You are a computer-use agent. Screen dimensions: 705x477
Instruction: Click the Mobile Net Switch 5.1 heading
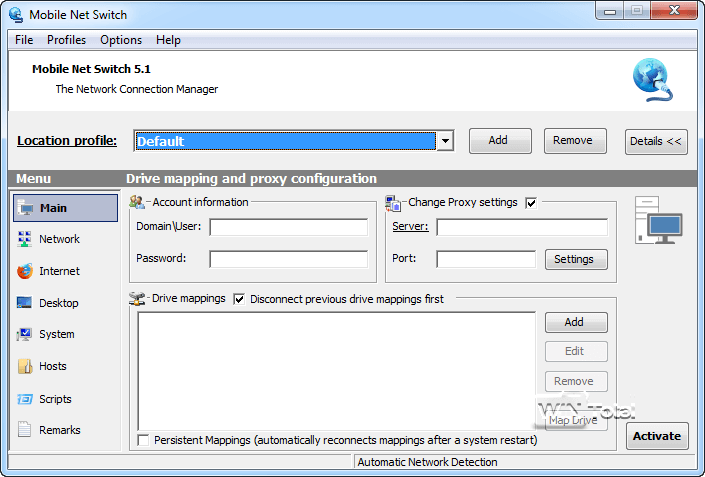click(x=91, y=69)
